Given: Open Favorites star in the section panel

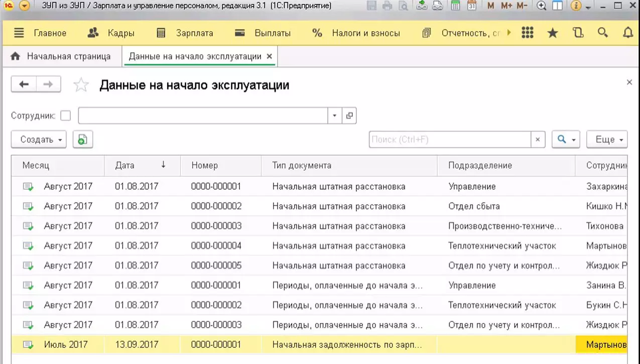Looking at the screenshot, I should click(x=553, y=33).
